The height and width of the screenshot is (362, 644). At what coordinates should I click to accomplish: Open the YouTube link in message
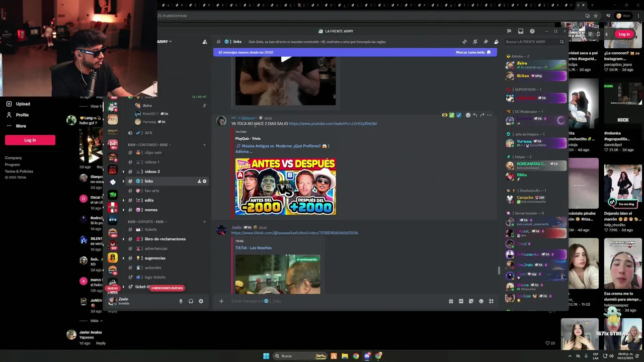point(333,124)
